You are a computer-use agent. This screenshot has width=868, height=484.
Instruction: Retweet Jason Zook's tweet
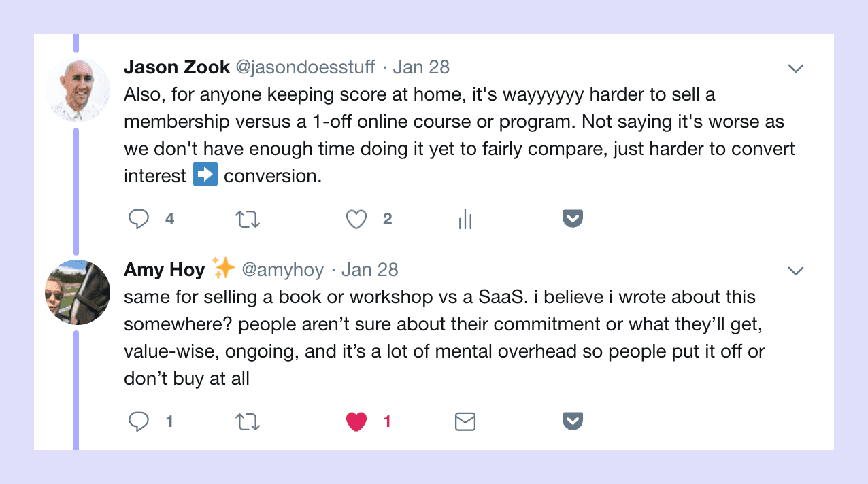click(x=247, y=219)
